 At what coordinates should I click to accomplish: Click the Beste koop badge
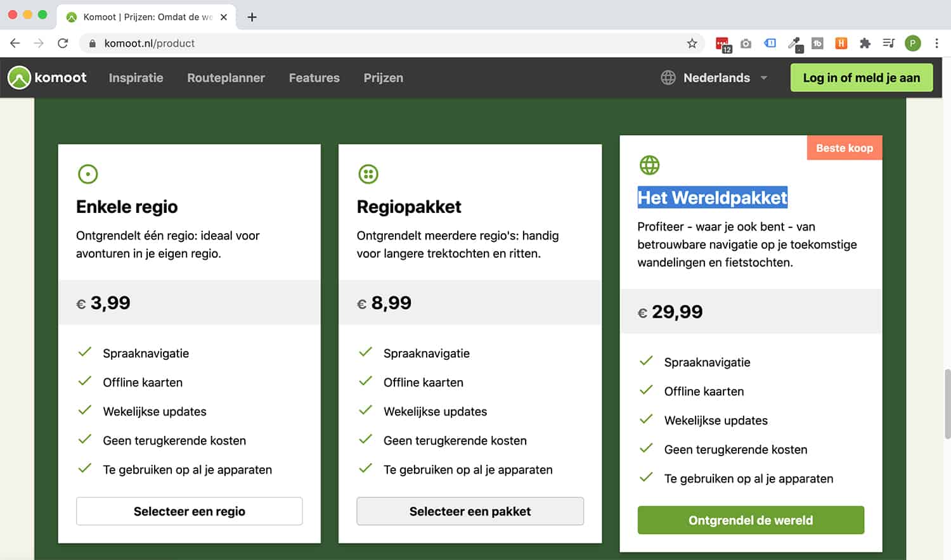click(x=844, y=148)
